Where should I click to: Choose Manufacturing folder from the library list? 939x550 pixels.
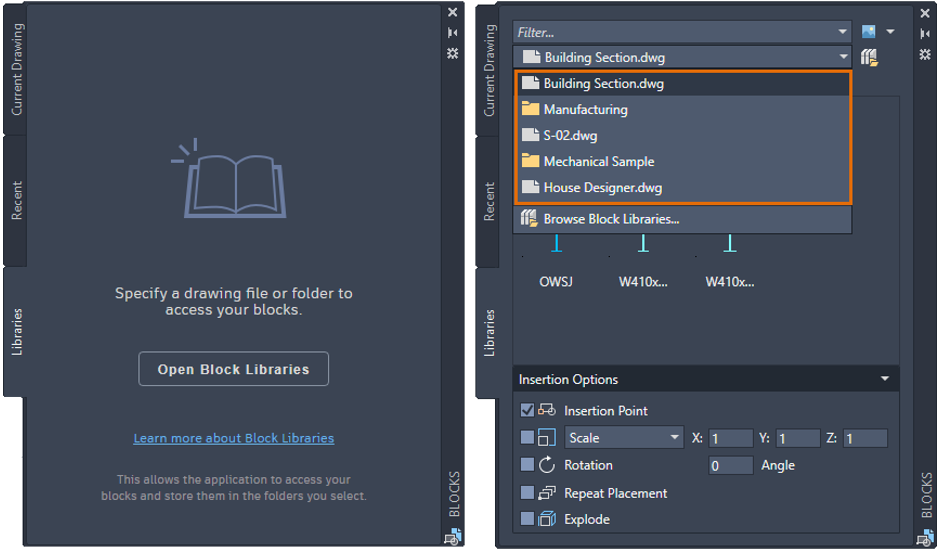coord(682,109)
